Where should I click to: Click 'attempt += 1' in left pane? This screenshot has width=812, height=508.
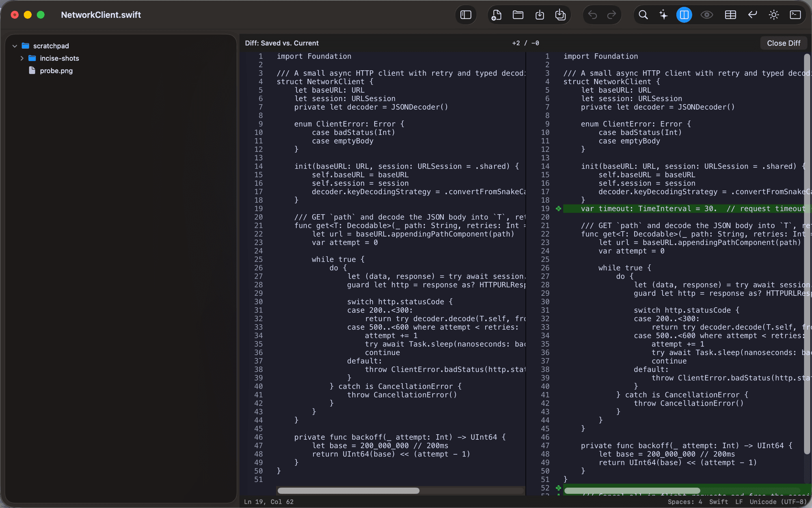tap(391, 336)
